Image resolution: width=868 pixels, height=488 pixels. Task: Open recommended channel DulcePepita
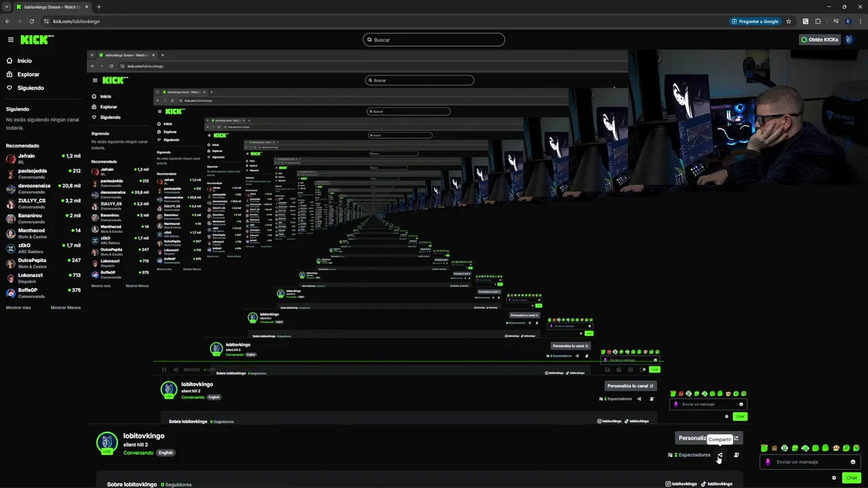(x=43, y=263)
